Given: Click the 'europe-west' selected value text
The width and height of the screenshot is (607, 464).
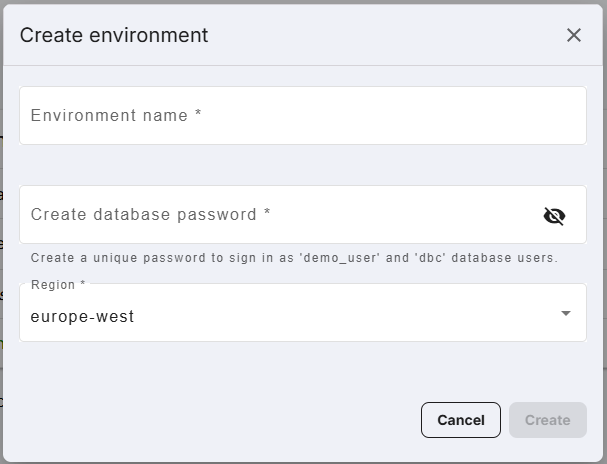Looking at the screenshot, I should click(82, 317).
